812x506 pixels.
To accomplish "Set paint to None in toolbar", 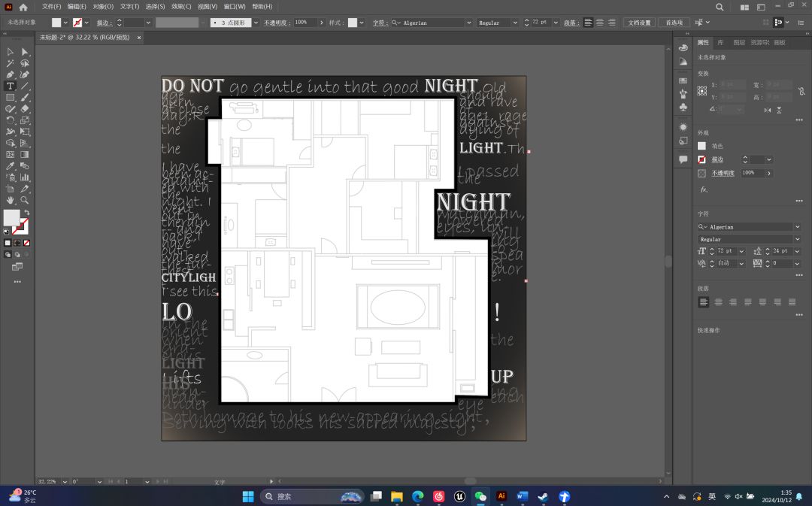I will (26, 242).
